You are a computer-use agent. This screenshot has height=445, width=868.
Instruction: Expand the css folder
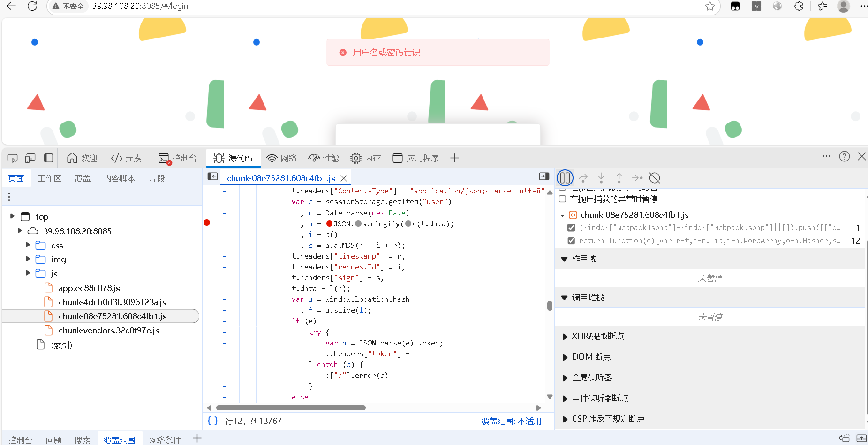[x=28, y=245]
